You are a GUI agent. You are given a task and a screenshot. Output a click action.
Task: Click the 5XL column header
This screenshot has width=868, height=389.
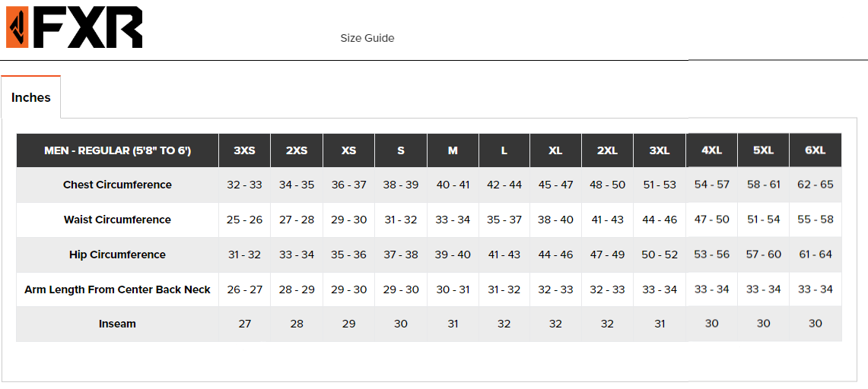[763, 150]
